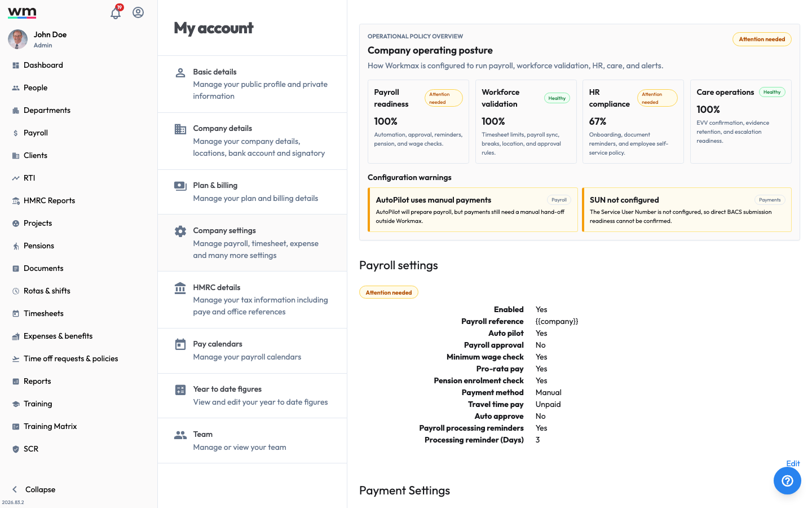Image resolution: width=812 pixels, height=508 pixels.
Task: Click the Reports icon in sidebar
Action: pyautogui.click(x=16, y=382)
